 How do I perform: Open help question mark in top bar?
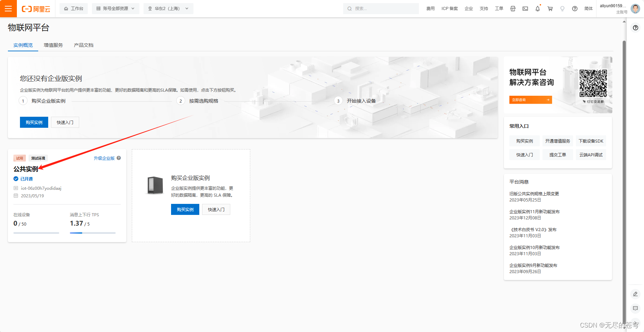pyautogui.click(x=575, y=9)
